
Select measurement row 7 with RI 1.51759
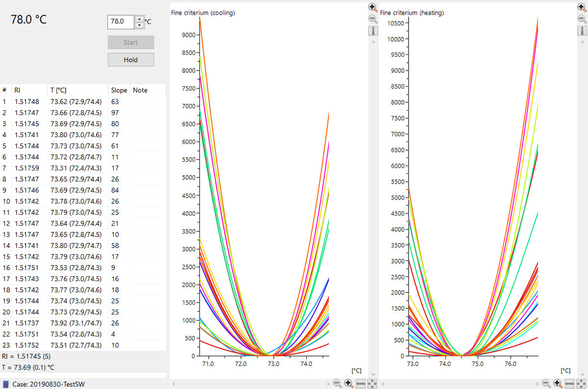pyautogui.click(x=73, y=168)
